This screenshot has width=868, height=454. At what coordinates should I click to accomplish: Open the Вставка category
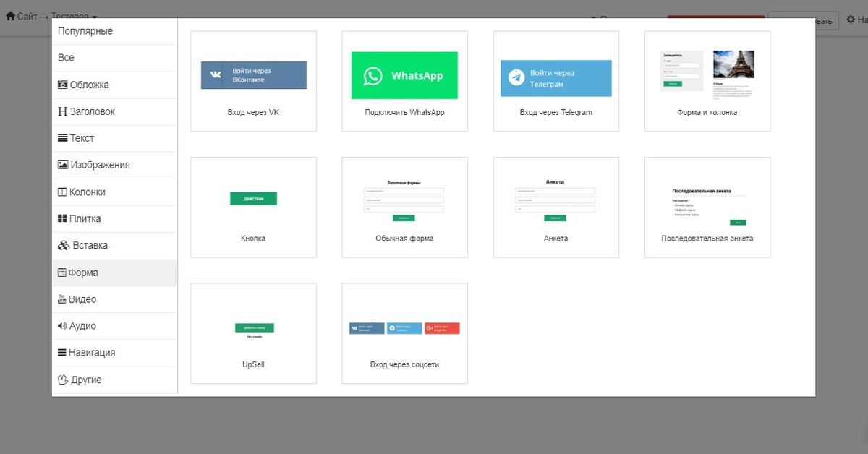[x=114, y=245]
